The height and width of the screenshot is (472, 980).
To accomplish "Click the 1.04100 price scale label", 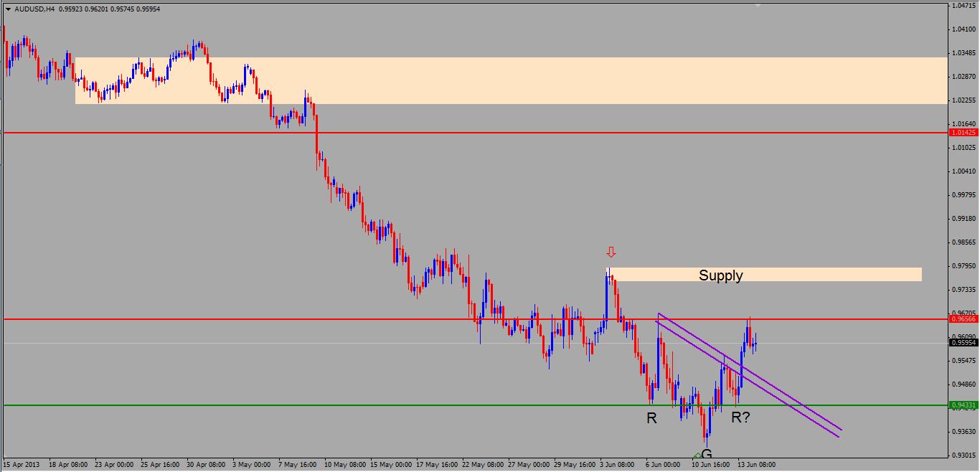I will point(963,29).
